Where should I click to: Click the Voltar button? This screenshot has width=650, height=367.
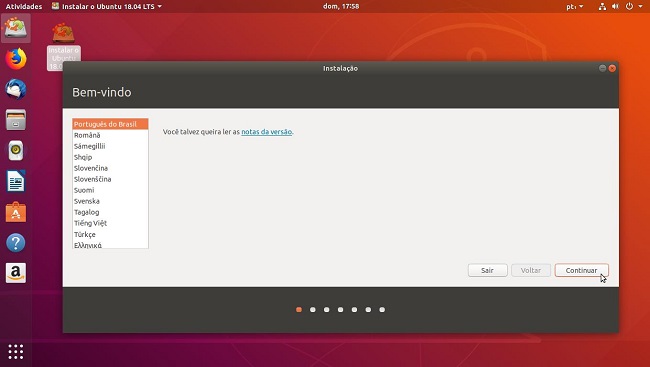(531, 270)
